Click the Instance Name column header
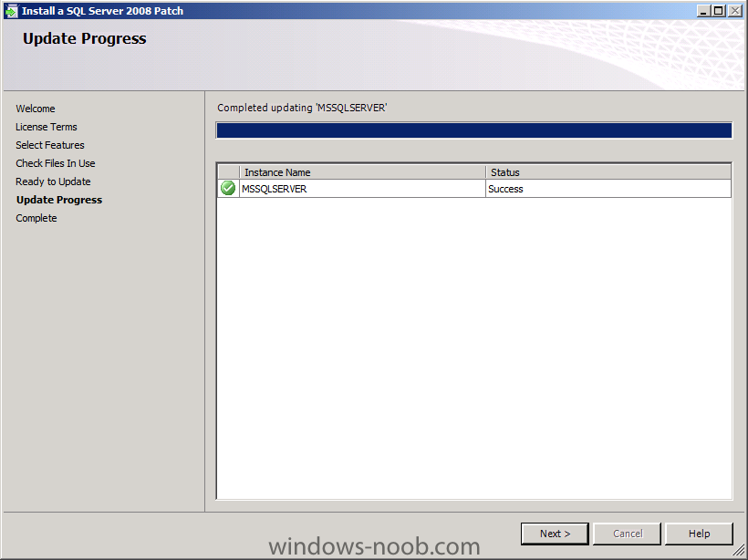The height and width of the screenshot is (560, 748). pos(362,172)
